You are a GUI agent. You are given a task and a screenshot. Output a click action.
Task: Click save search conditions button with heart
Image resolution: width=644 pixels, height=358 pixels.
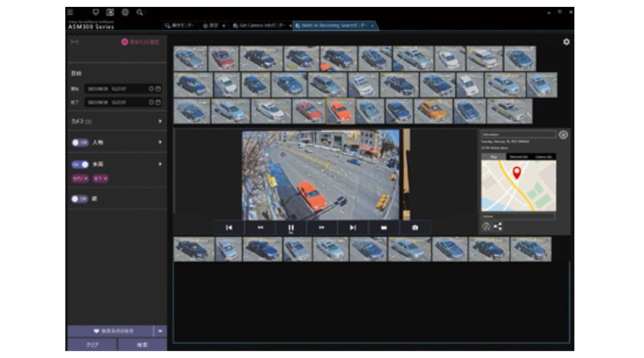pyautogui.click(x=110, y=331)
